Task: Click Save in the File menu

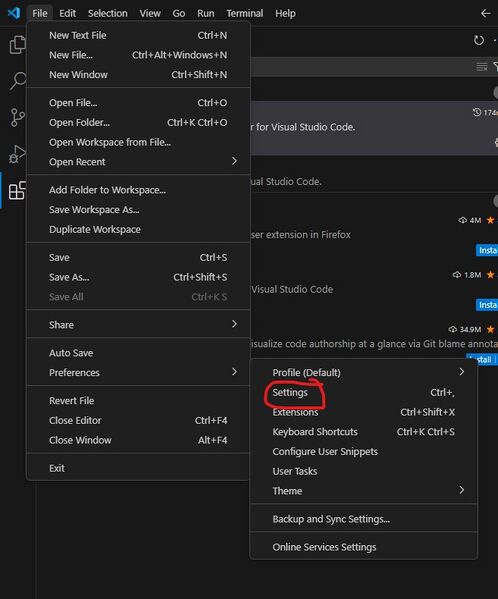Action: (x=138, y=257)
